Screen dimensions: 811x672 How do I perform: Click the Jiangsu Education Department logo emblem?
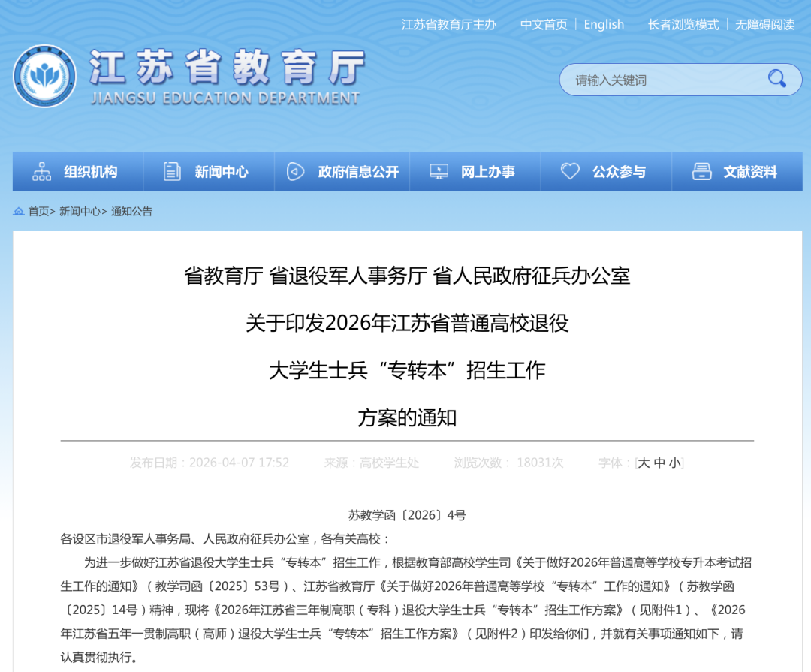[x=44, y=77]
